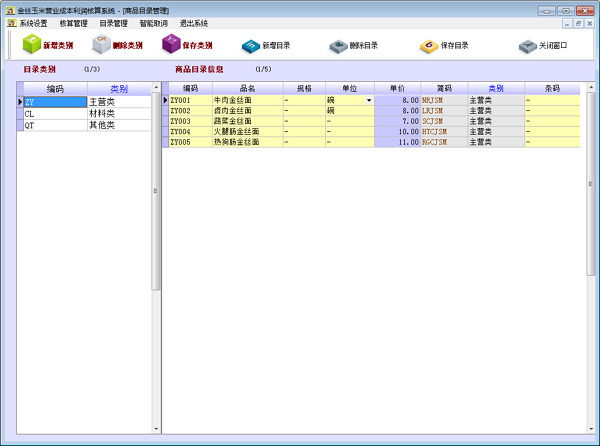Click the 10.00 price cell
The height and width of the screenshot is (446, 600).
pyautogui.click(x=397, y=132)
